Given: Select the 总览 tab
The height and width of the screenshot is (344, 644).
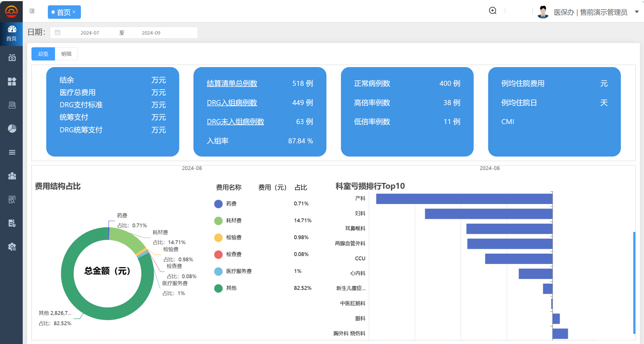Looking at the screenshot, I should (43, 54).
